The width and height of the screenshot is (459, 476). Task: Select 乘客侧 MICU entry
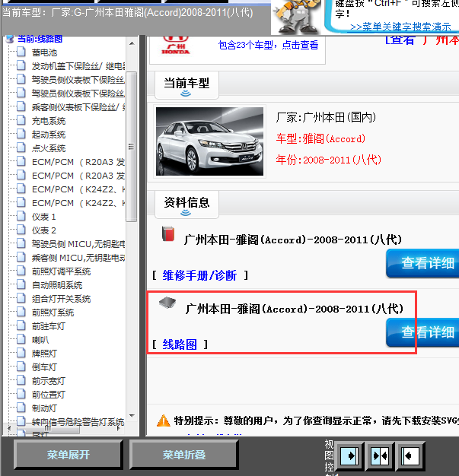78,258
